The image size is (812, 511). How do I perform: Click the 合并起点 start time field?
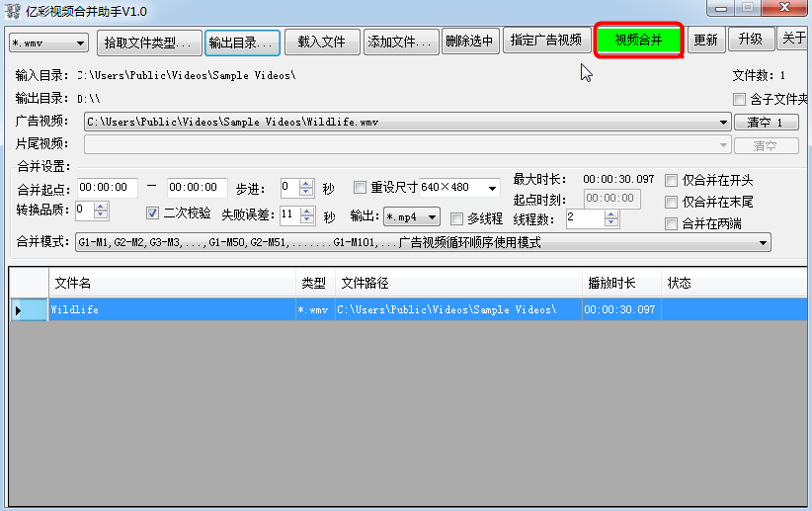tap(107, 187)
